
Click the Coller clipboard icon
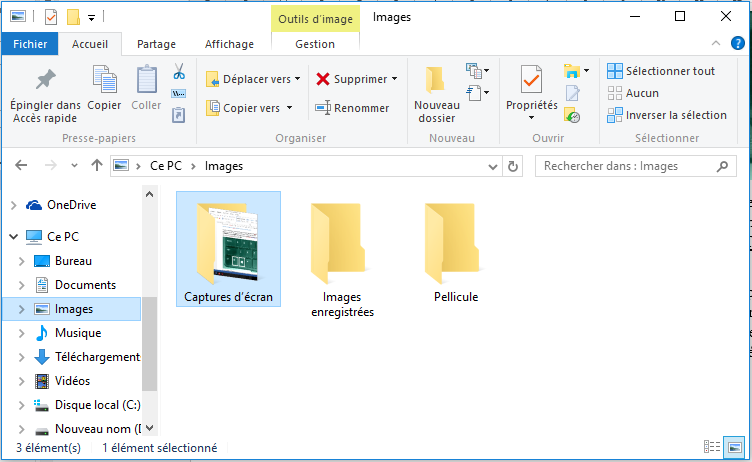coord(146,80)
